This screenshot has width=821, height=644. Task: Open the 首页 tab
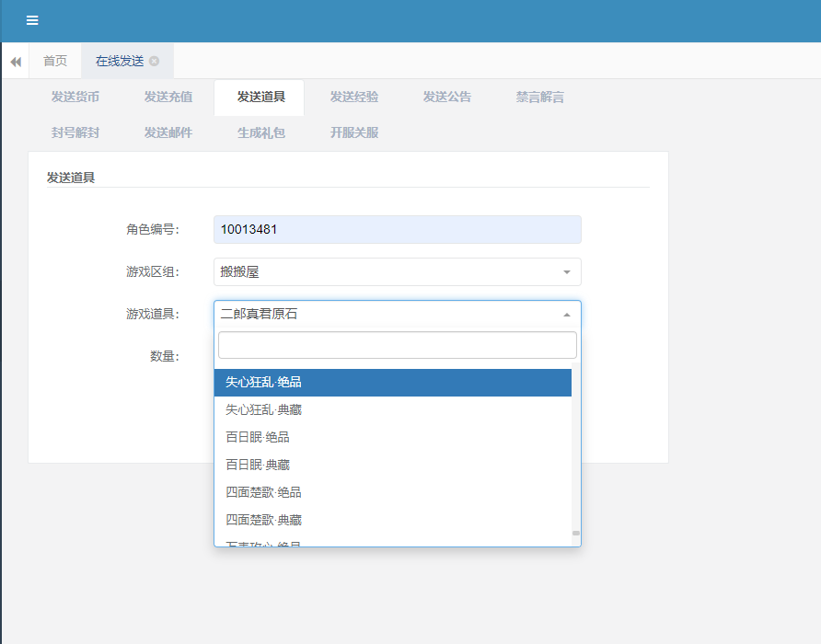pos(55,62)
